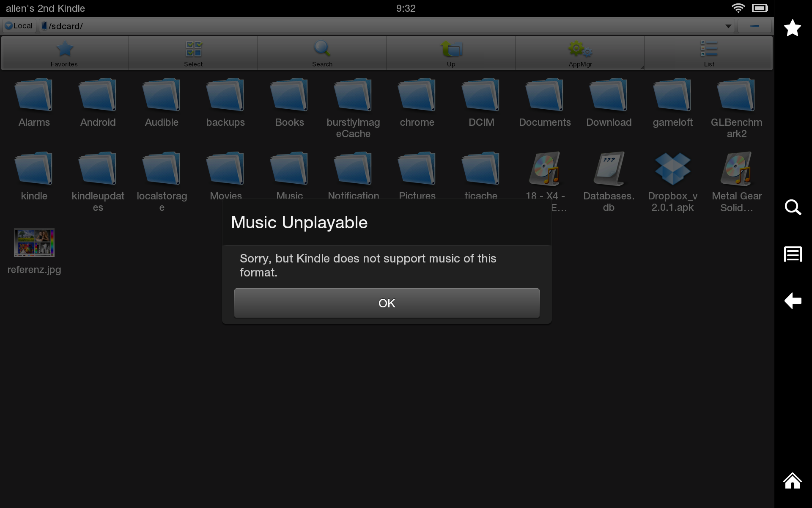Switch to List view

point(709,53)
